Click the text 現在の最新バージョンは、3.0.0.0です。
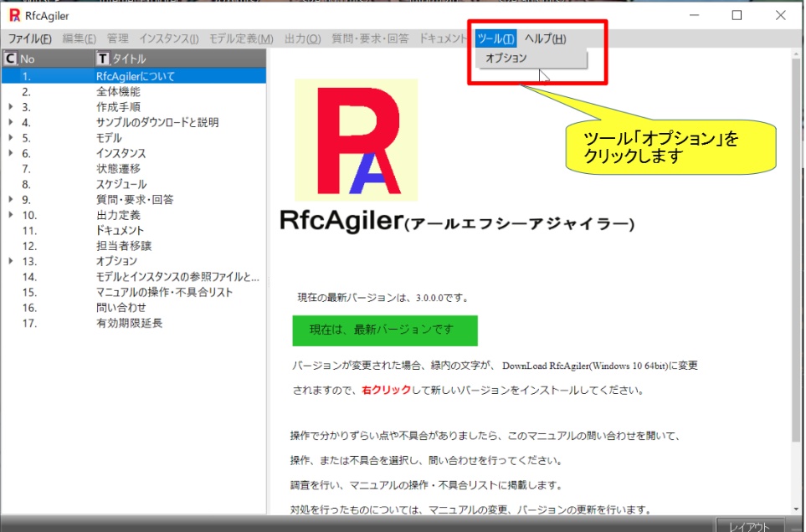The image size is (806, 532). pyautogui.click(x=384, y=297)
